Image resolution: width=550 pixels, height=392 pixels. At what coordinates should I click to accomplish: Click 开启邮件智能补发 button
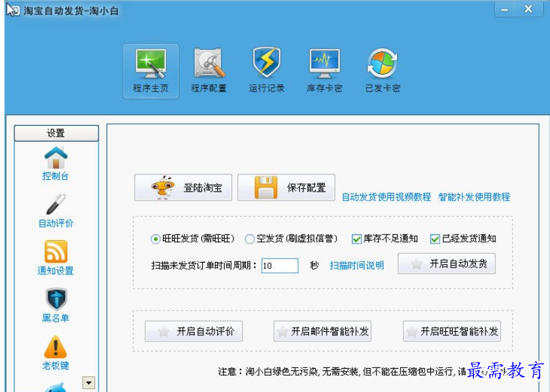pyautogui.click(x=323, y=331)
